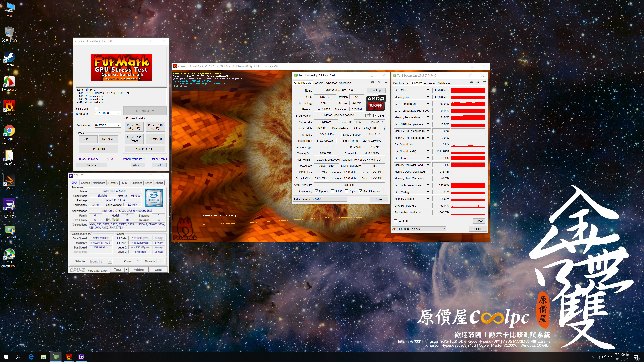The image size is (644, 362).
Task: Click the Windows Start button
Action: pyautogui.click(x=6, y=357)
